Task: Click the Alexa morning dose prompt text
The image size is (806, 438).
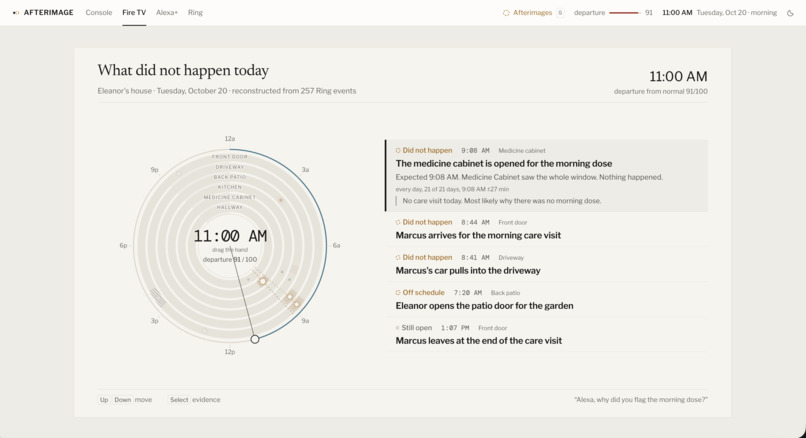Action: click(640, 400)
